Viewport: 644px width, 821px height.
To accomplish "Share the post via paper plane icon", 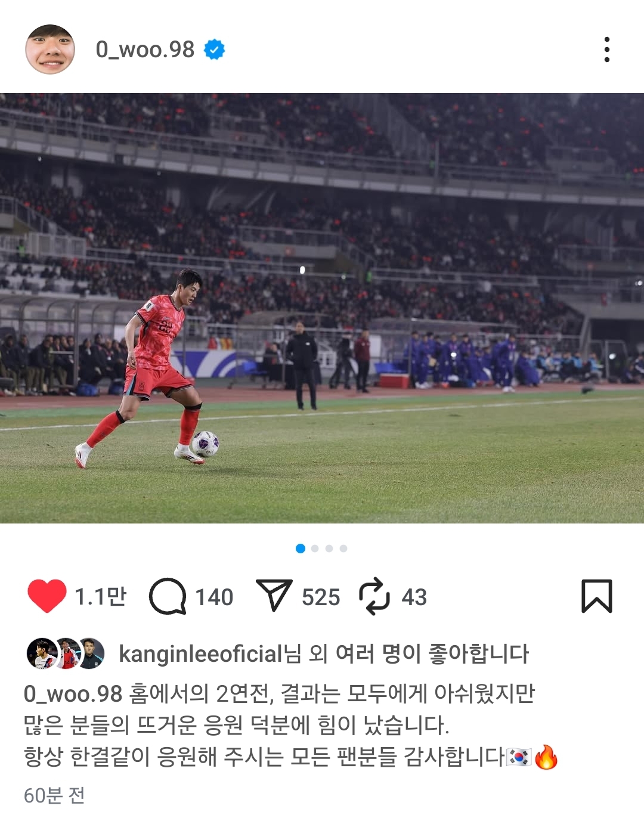I will pos(274,595).
